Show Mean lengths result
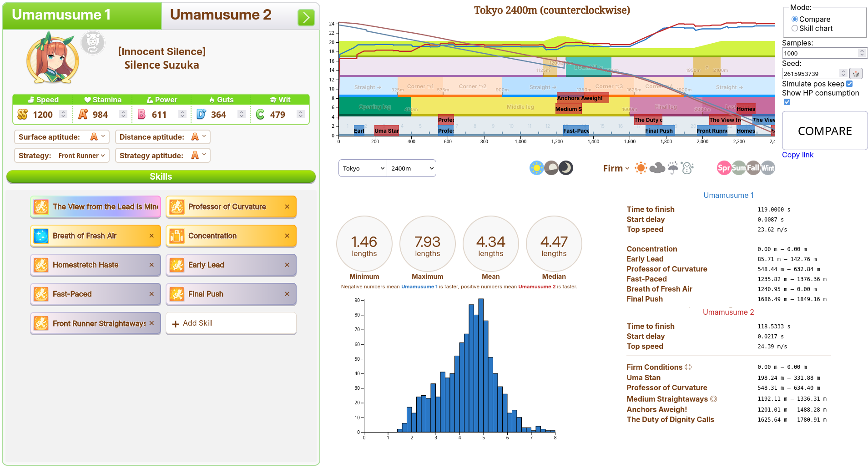The image size is (868, 468). (x=490, y=244)
